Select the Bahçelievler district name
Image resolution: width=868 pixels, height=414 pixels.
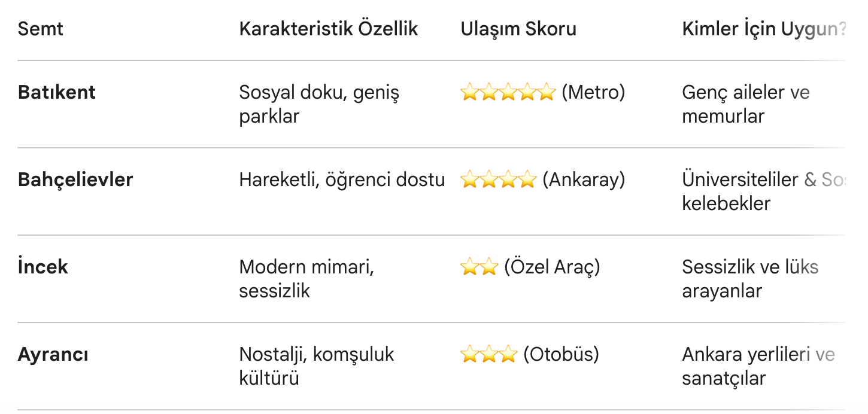[75, 179]
